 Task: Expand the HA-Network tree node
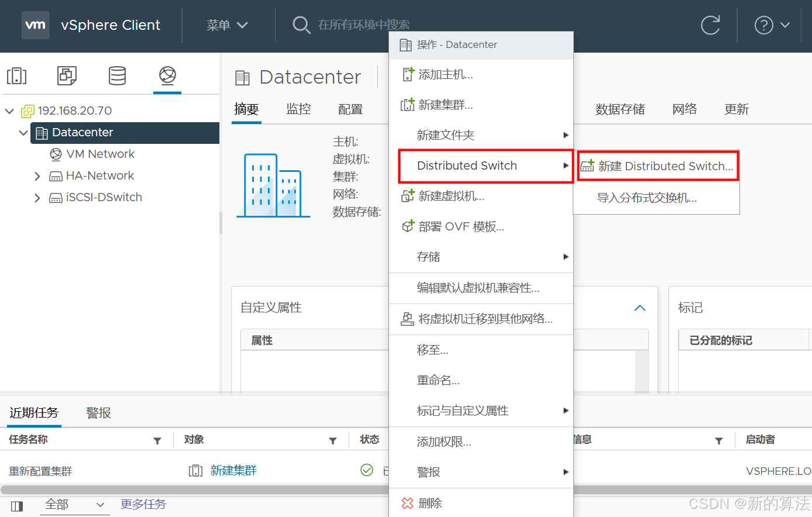pos(37,176)
